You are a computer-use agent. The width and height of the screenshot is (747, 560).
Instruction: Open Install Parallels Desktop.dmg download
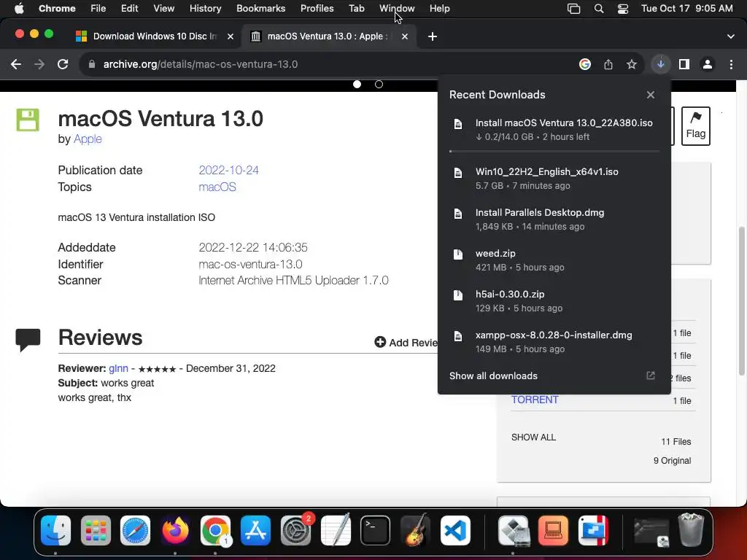(x=554, y=219)
